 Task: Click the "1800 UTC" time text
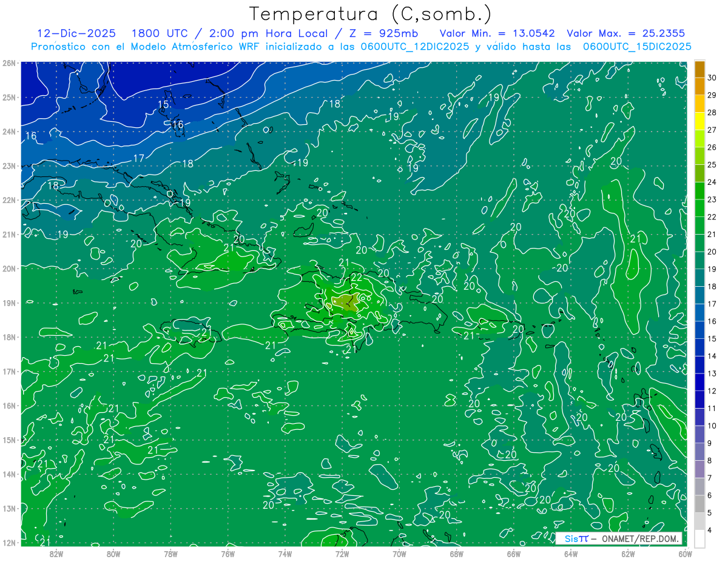click(x=160, y=33)
